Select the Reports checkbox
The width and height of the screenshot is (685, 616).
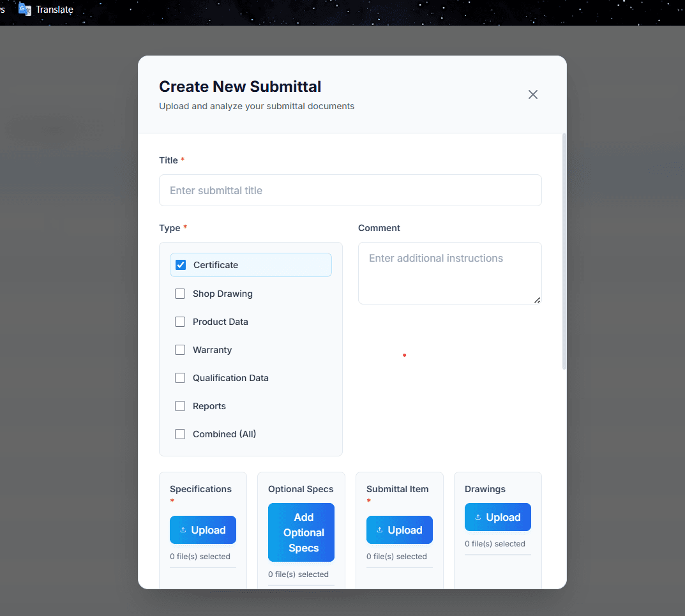coord(180,406)
